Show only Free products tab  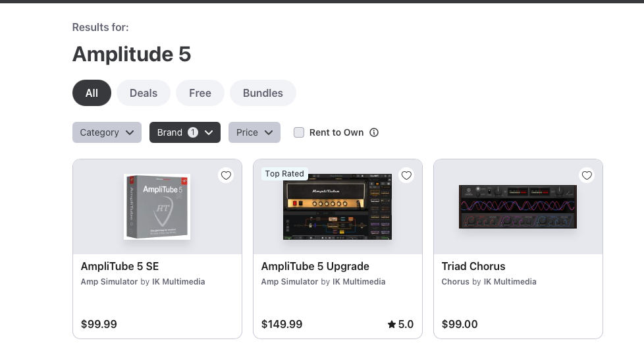pyautogui.click(x=200, y=93)
